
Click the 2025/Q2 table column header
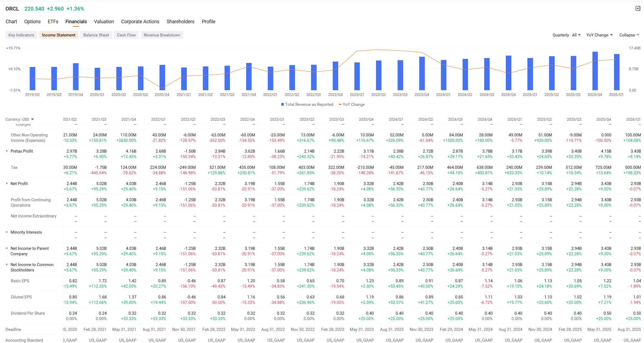coord(544,119)
